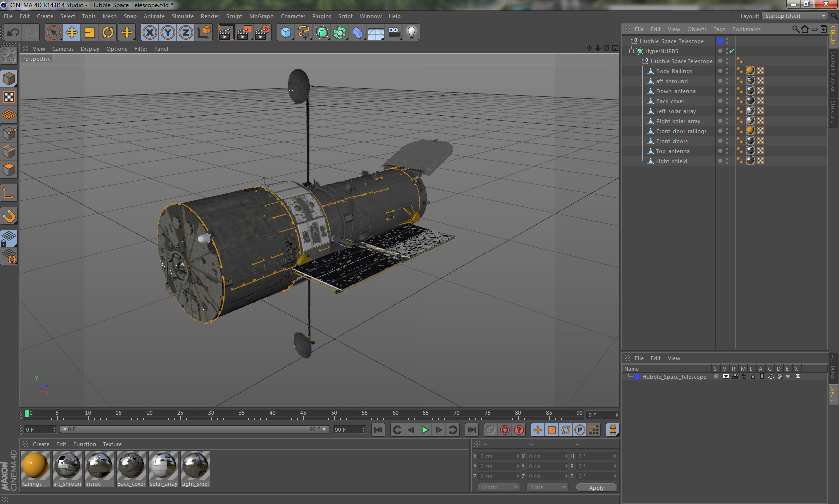Screen dimensions: 839x504
Task: Collapse the HyperNURBS tree node
Action: click(x=631, y=51)
